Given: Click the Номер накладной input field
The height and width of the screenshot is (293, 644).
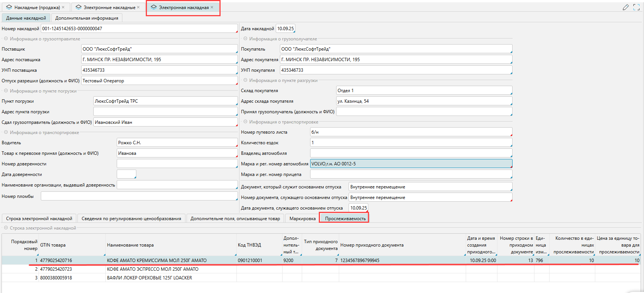Looking at the screenshot, I should (139, 29).
